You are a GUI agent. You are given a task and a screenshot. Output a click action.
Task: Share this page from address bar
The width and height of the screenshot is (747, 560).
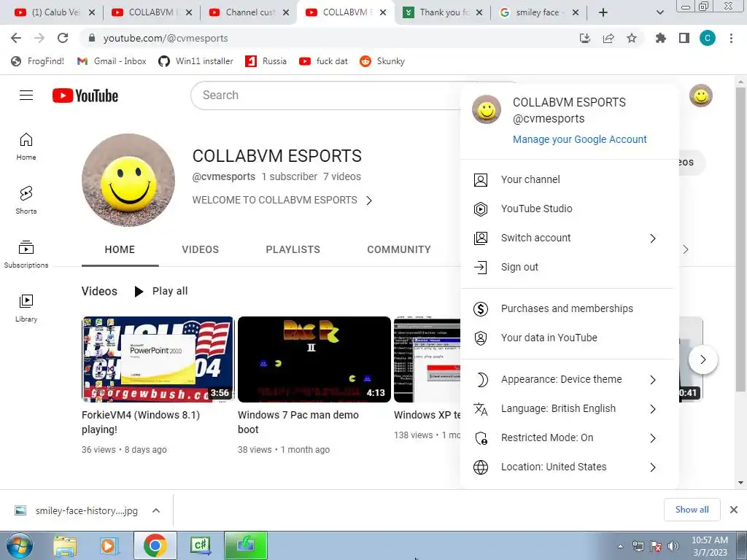point(608,38)
